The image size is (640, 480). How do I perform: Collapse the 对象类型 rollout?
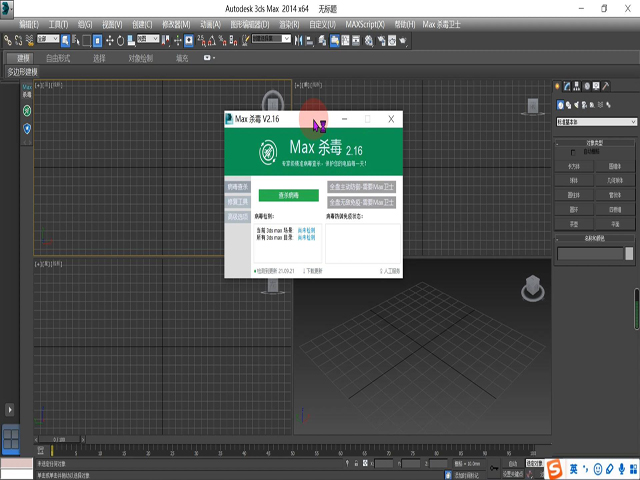[594, 143]
